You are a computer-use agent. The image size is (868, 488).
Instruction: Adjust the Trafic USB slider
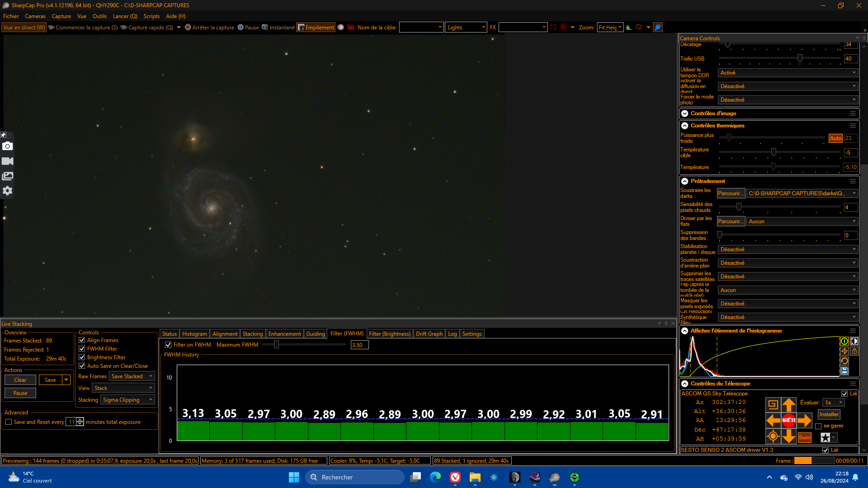pos(800,58)
